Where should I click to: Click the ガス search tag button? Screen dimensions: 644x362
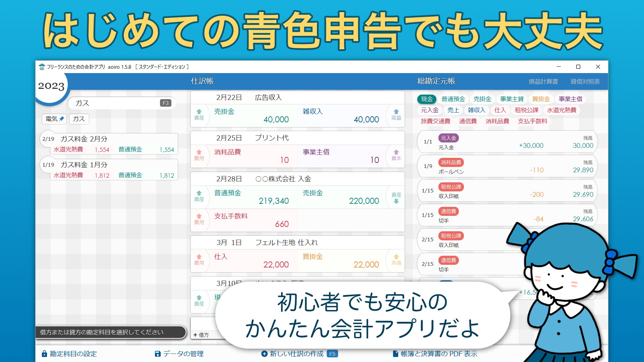[79, 119]
